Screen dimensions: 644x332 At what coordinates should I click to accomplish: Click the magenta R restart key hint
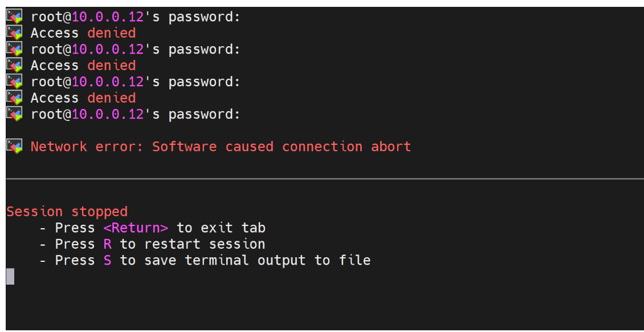[x=108, y=244]
